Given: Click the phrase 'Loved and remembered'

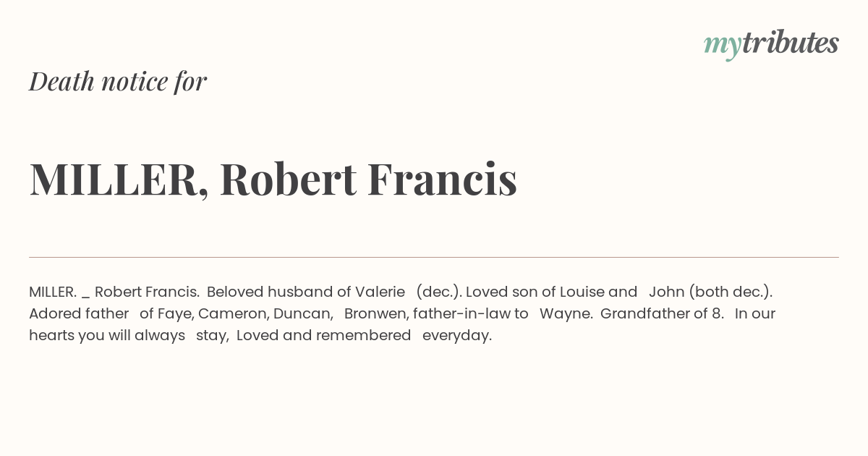Looking at the screenshot, I should pos(324,335).
